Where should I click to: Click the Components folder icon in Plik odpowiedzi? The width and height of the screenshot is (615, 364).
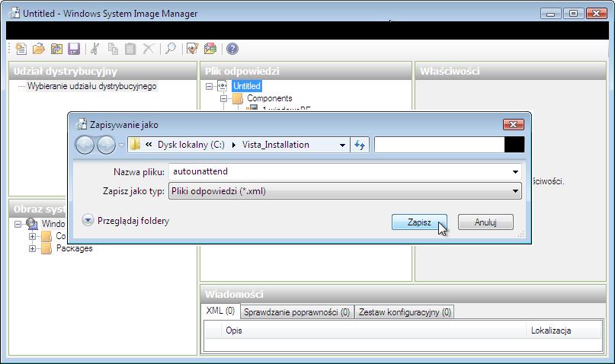pos(238,98)
